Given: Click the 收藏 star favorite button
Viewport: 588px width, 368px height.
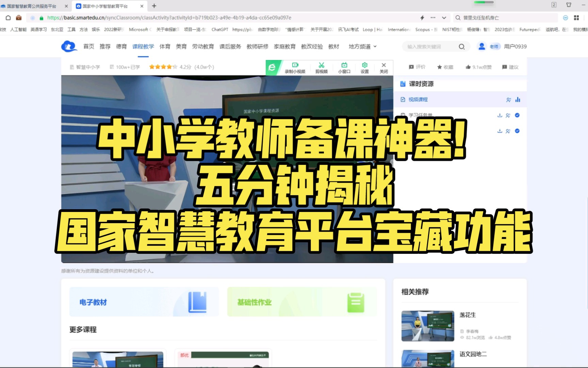Looking at the screenshot, I should pyautogui.click(x=445, y=67).
